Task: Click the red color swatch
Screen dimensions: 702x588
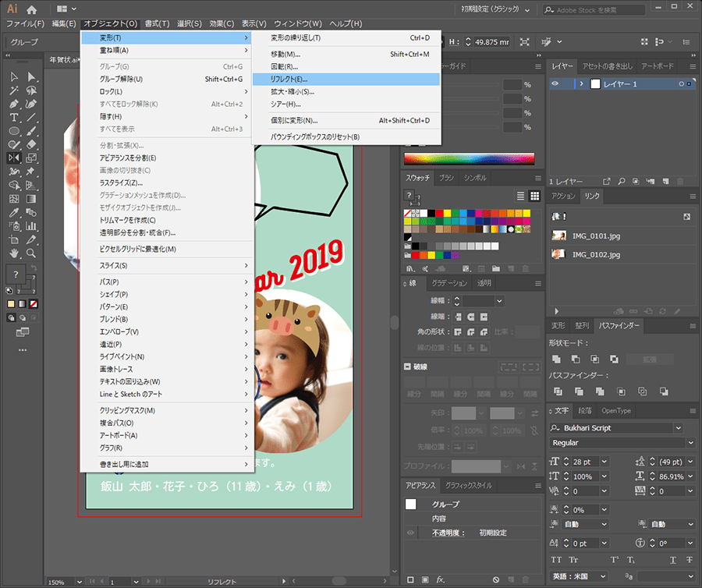Action: [440, 213]
